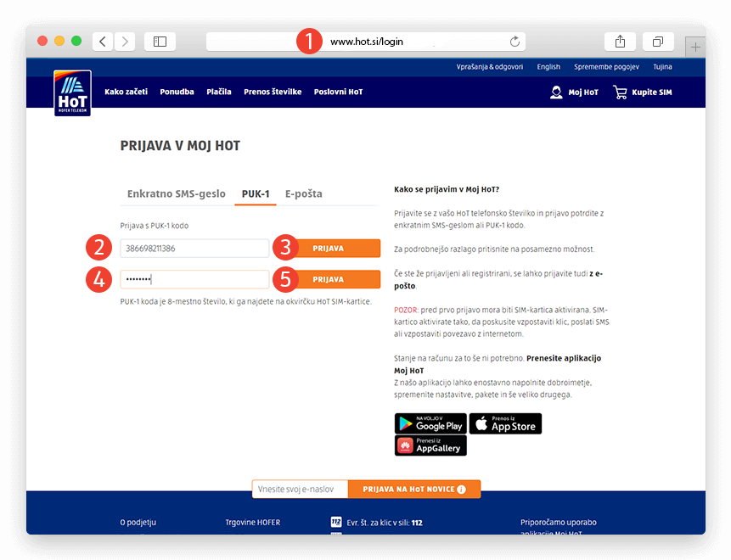Reload the page with refresh icon

515,42
